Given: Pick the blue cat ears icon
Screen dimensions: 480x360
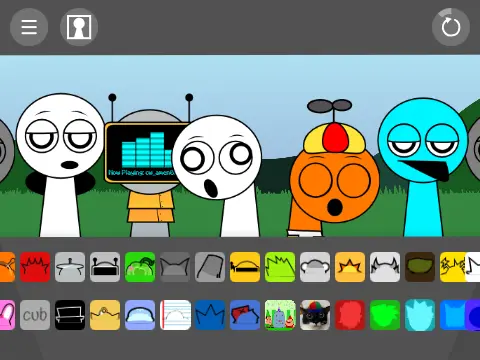Looking at the screenshot, I should (453, 315).
